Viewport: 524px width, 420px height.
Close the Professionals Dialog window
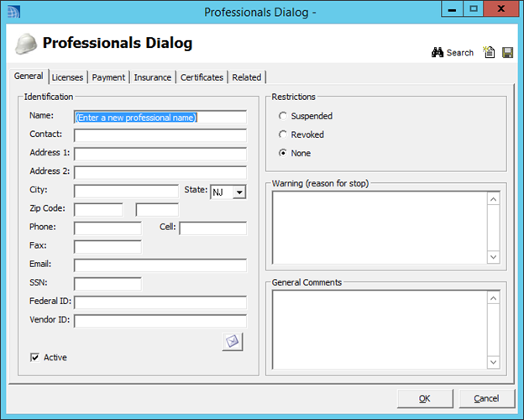pos(501,9)
